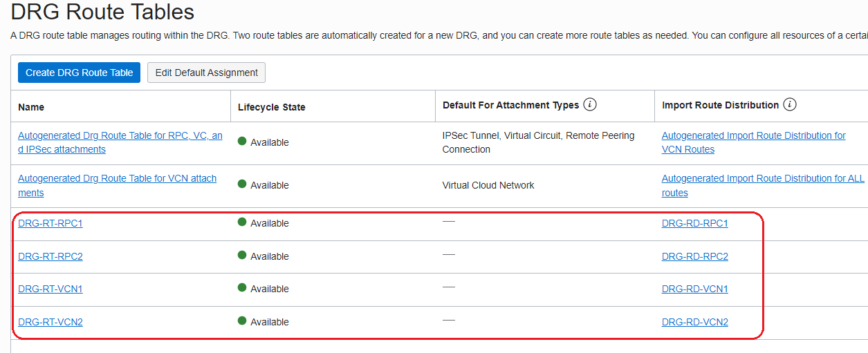This screenshot has height=353, width=868.
Task: Click info icon beside Default For Attachment Types
Action: point(590,105)
